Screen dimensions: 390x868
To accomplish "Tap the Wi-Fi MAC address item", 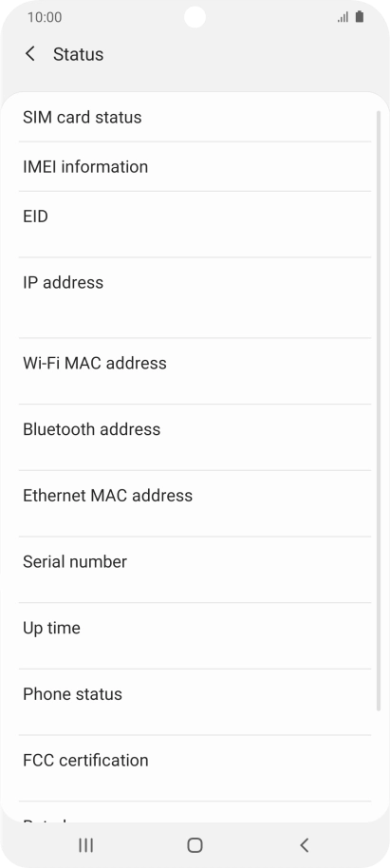I will click(195, 371).
